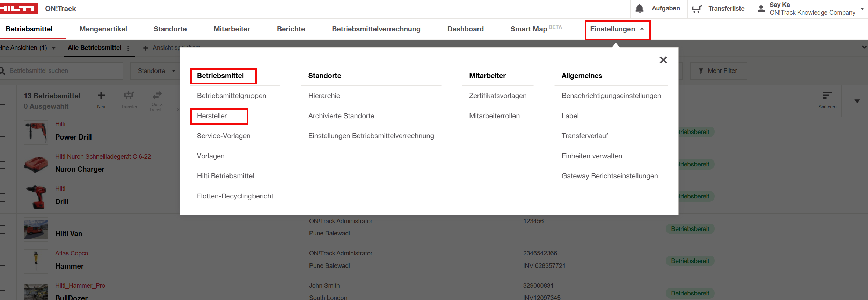This screenshot has width=868, height=300.
Task: Open Archivierte Standorte
Action: coord(341,116)
